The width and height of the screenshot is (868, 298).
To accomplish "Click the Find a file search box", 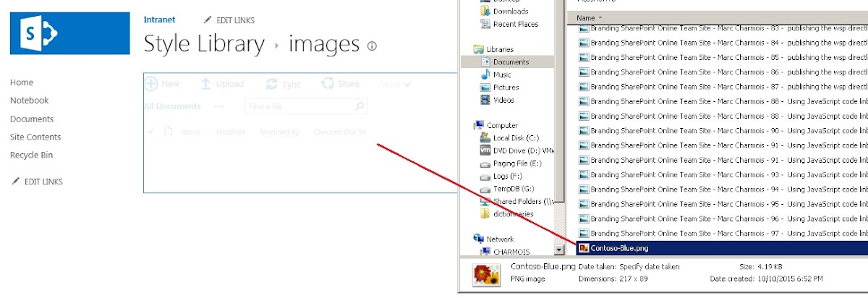I will [306, 106].
